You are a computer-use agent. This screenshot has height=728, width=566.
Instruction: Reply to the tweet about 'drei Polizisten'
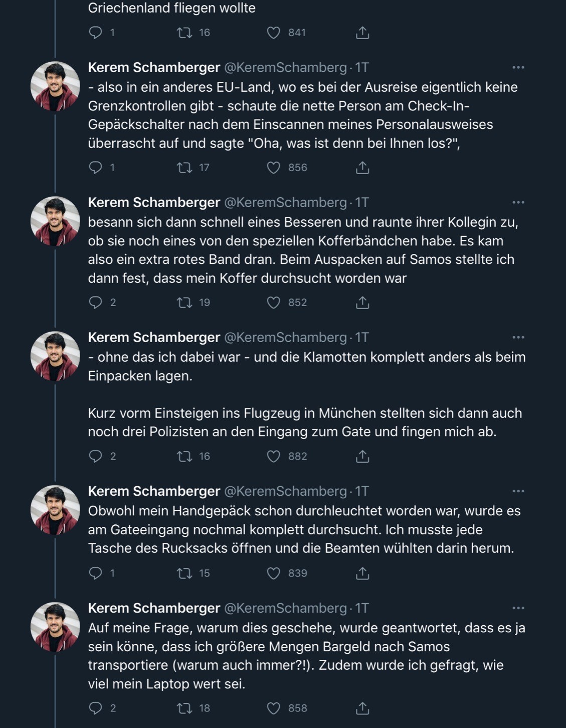(x=95, y=456)
